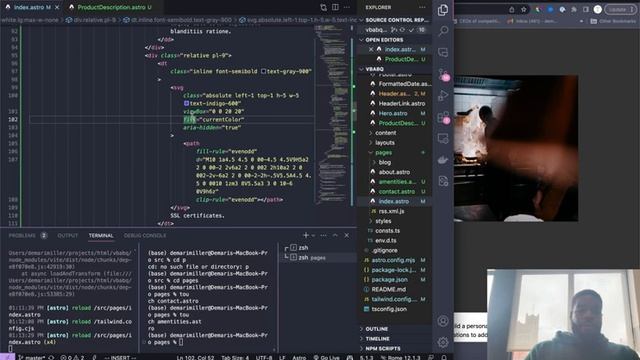
Task: Click the bookmark star in the browser address bar
Action: (524, 9)
